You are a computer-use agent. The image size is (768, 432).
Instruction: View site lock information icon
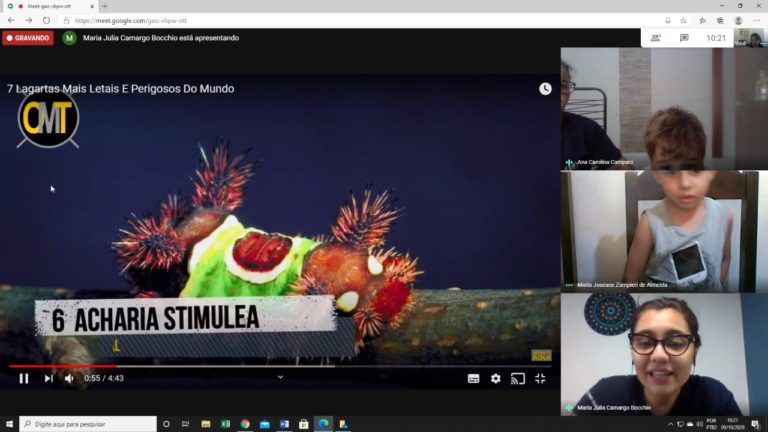67,21
